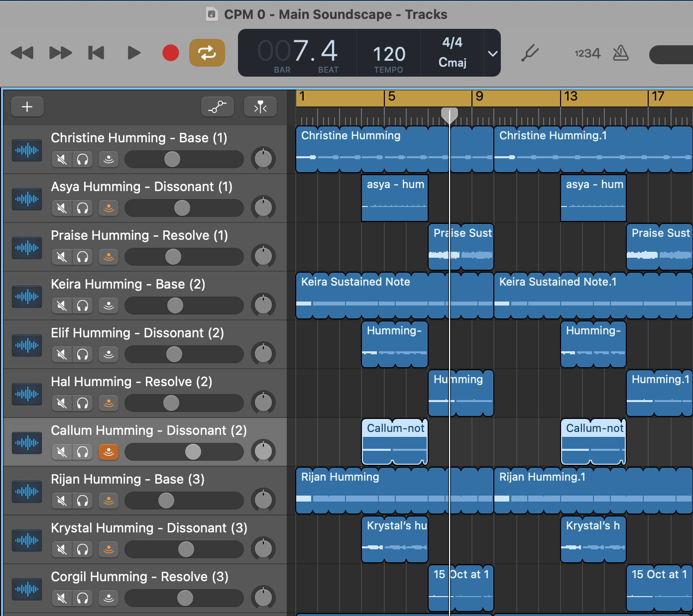Click bar 5 on the timeline ruler
Viewport: 693px width, 616px height.
[x=391, y=97]
